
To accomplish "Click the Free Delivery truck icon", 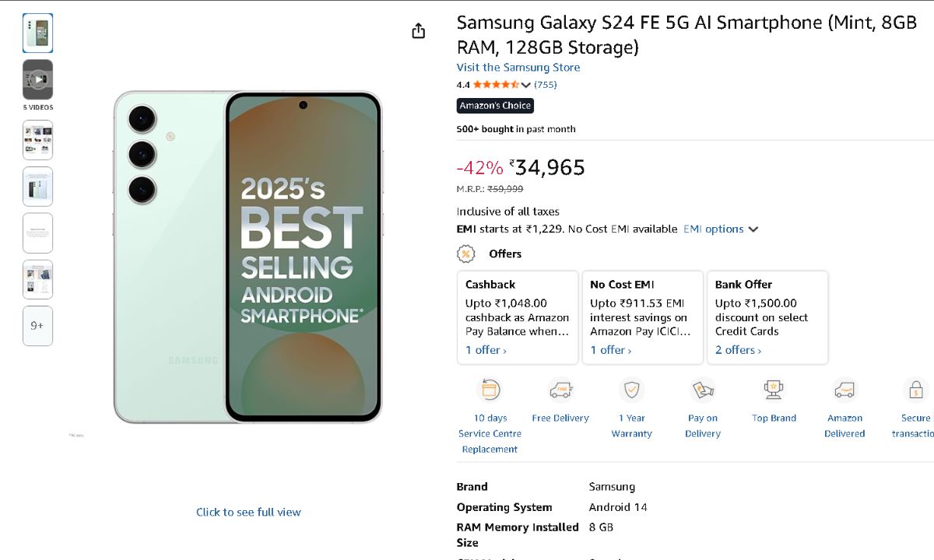I will point(560,390).
